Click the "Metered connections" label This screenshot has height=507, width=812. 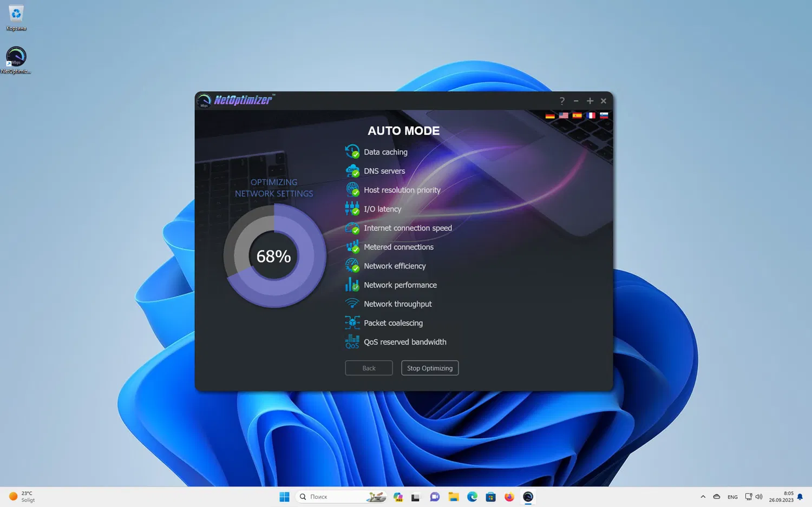coord(398,247)
